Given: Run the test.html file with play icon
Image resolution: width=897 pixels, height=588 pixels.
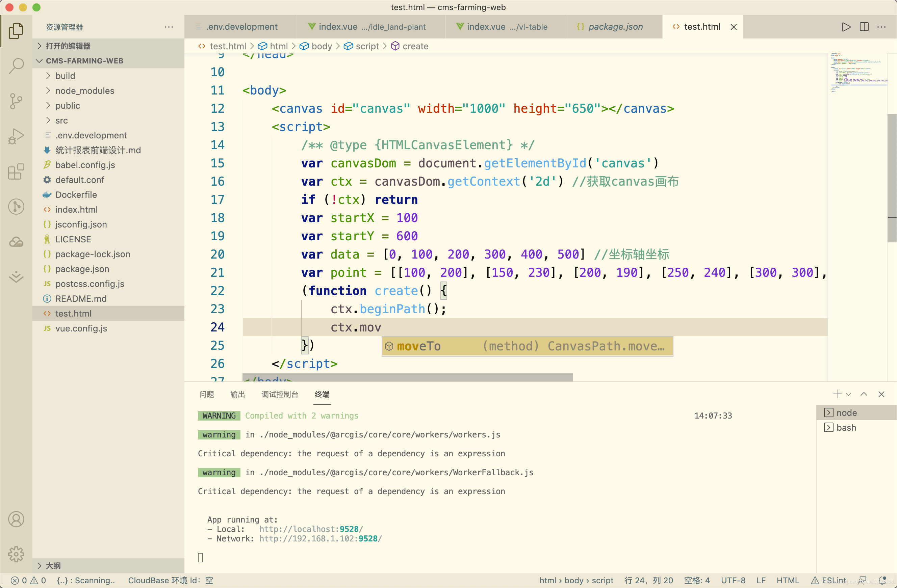Looking at the screenshot, I should (x=846, y=27).
